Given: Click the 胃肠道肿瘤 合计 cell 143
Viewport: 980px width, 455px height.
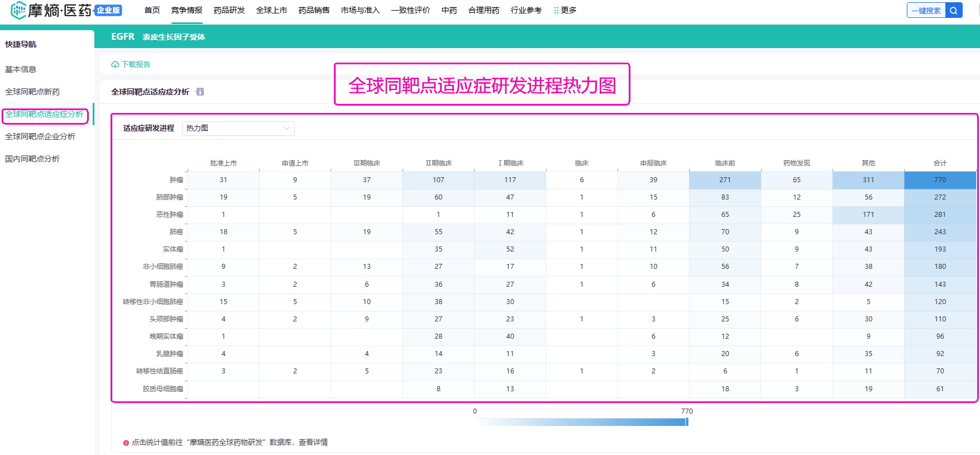Looking at the screenshot, I should [x=940, y=285].
